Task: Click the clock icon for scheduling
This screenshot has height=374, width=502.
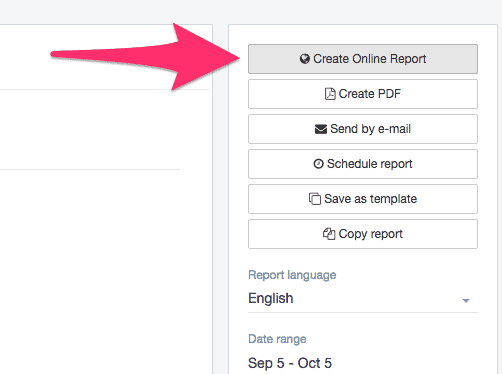Action: click(318, 164)
